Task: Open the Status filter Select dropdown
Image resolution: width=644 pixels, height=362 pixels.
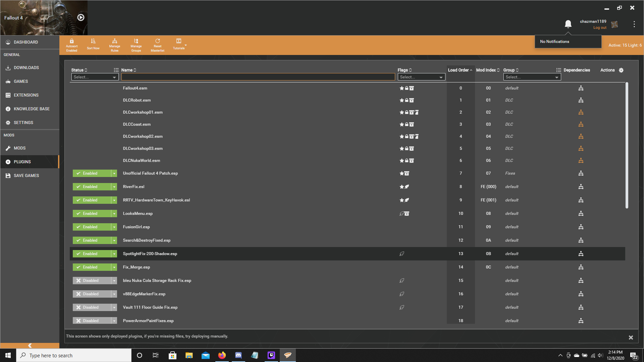Action: pos(95,77)
